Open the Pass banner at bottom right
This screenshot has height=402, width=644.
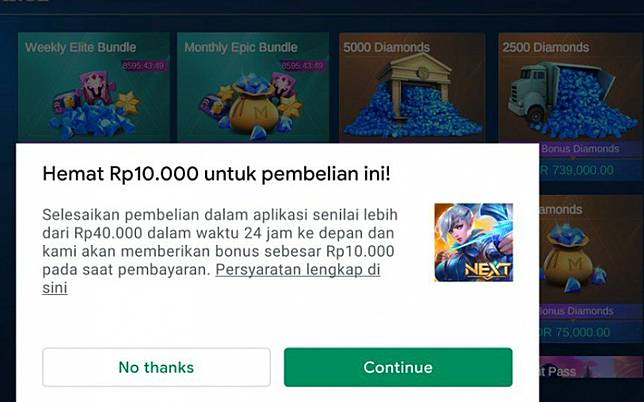click(x=591, y=371)
